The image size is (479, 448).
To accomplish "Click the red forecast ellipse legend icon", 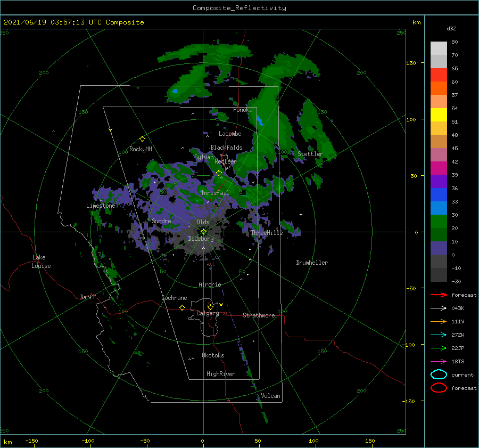I will click(x=439, y=388).
